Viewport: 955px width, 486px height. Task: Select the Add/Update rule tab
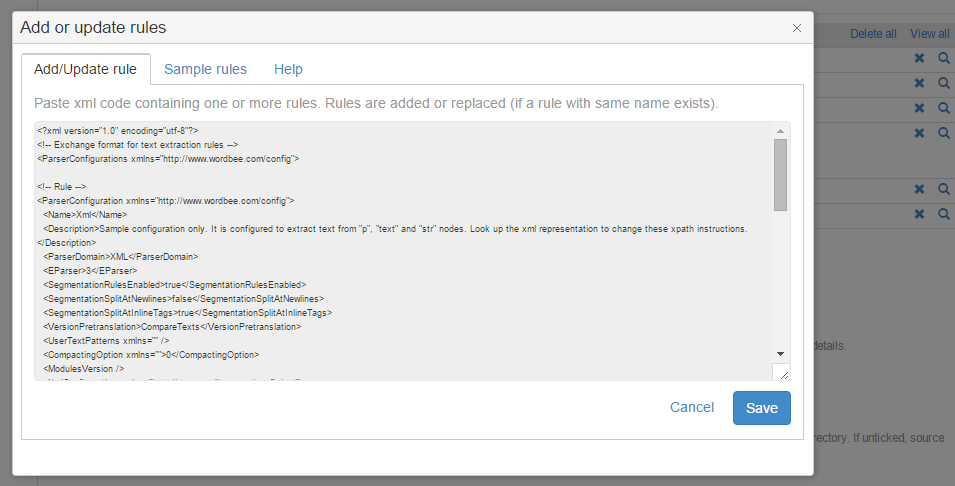click(x=86, y=69)
